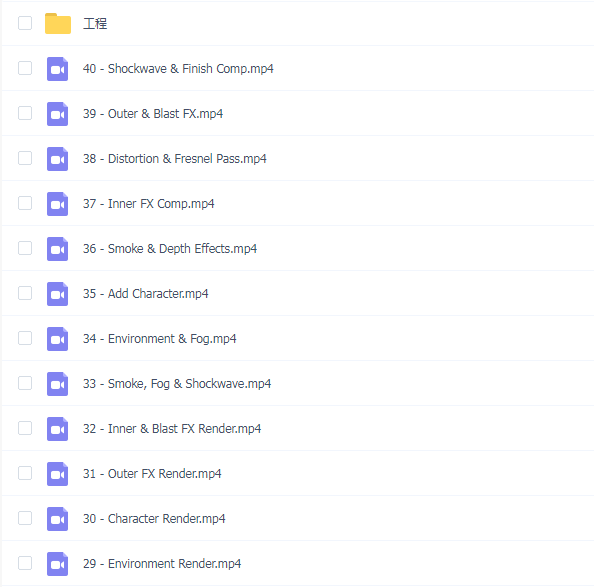
Task: Click video icon for 35 - Add Character
Action: tap(58, 294)
